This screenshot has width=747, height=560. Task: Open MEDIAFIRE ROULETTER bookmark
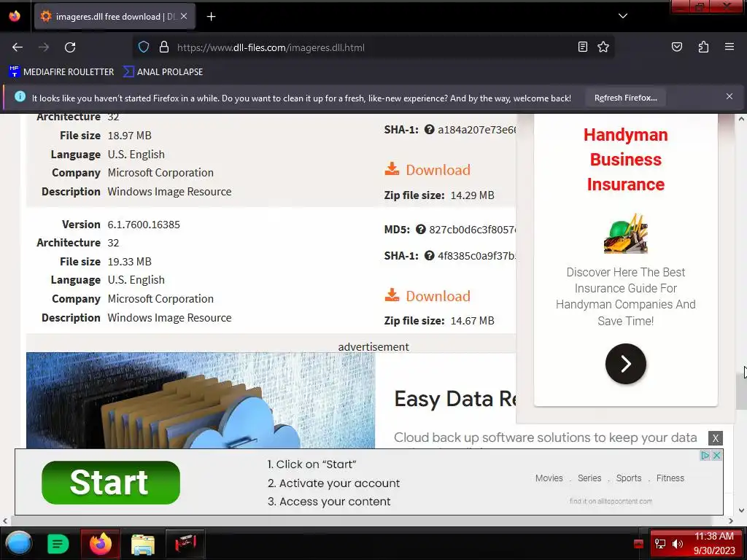(x=61, y=72)
